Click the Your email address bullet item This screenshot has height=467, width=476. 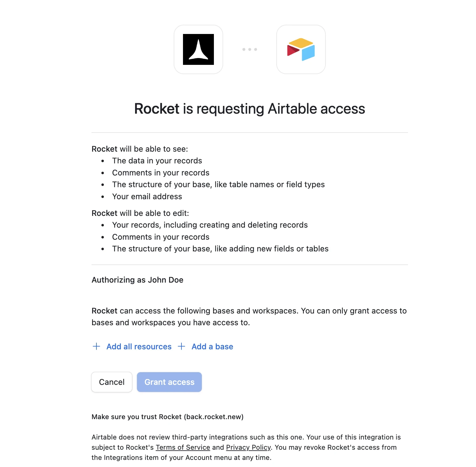coord(147,196)
